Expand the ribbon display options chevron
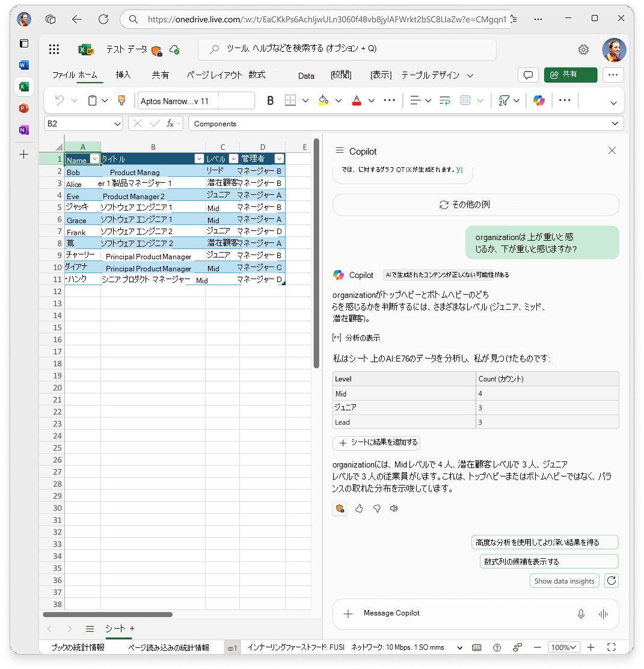This screenshot has height=669, width=644. click(613, 103)
